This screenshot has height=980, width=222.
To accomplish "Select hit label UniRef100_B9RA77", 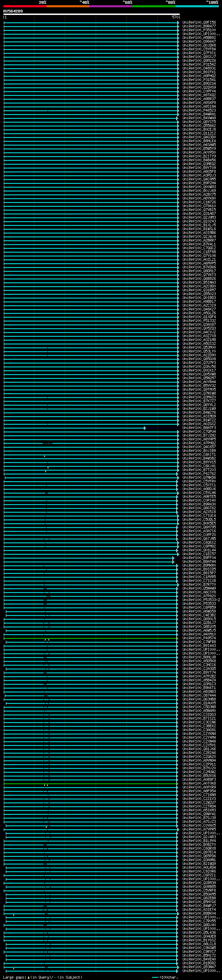I will click(x=199, y=26).
